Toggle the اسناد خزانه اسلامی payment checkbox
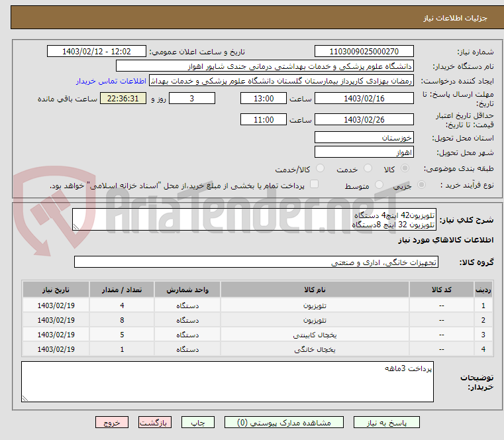This screenshot has width=504, height=440. click(314, 184)
